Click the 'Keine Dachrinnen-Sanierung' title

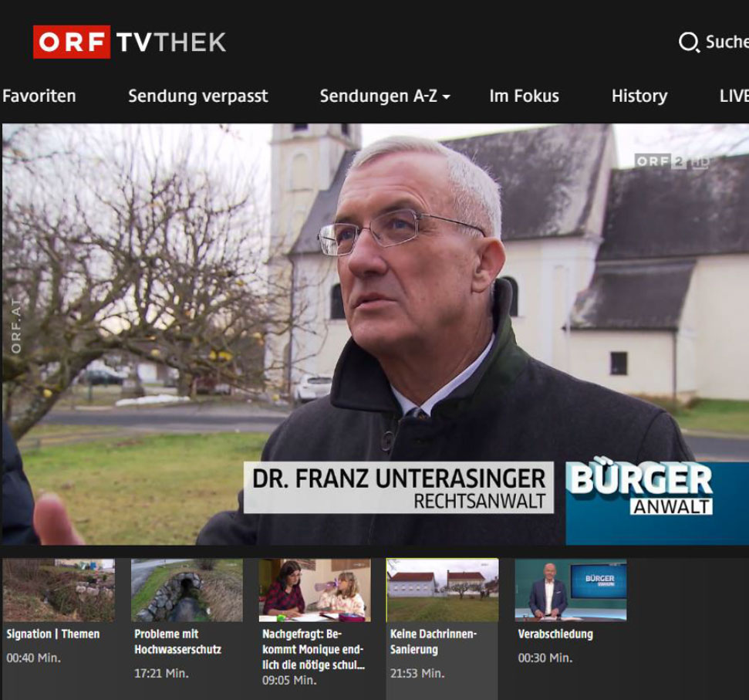point(434,641)
